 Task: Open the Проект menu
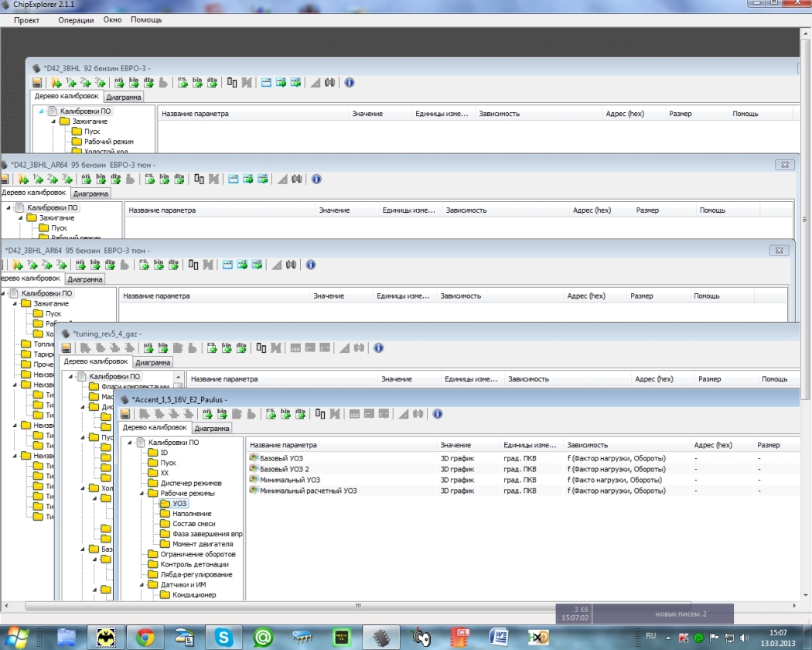point(26,20)
